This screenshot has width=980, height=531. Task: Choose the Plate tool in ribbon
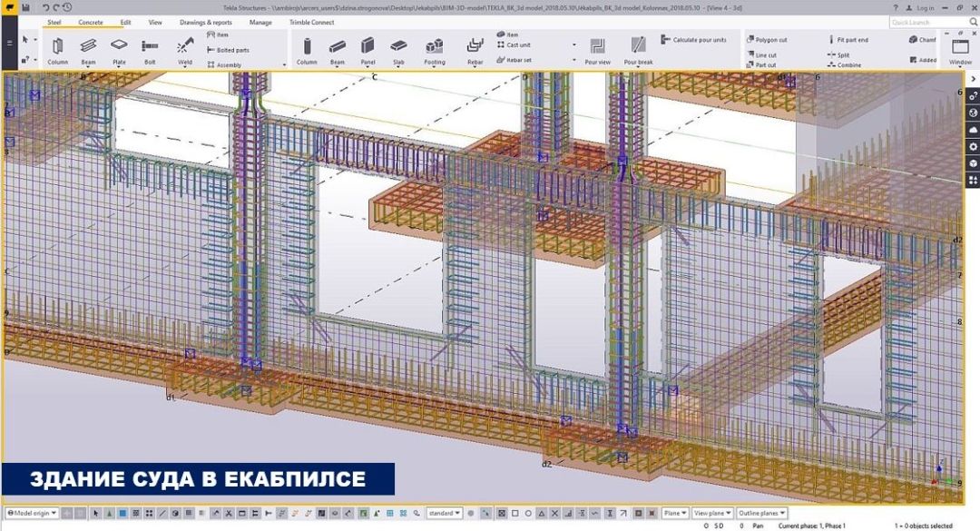point(119,49)
